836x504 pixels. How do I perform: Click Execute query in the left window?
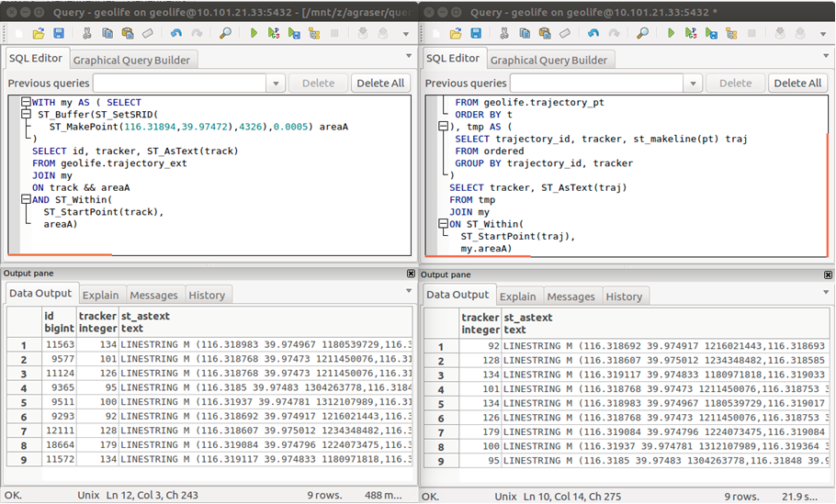pyautogui.click(x=254, y=33)
